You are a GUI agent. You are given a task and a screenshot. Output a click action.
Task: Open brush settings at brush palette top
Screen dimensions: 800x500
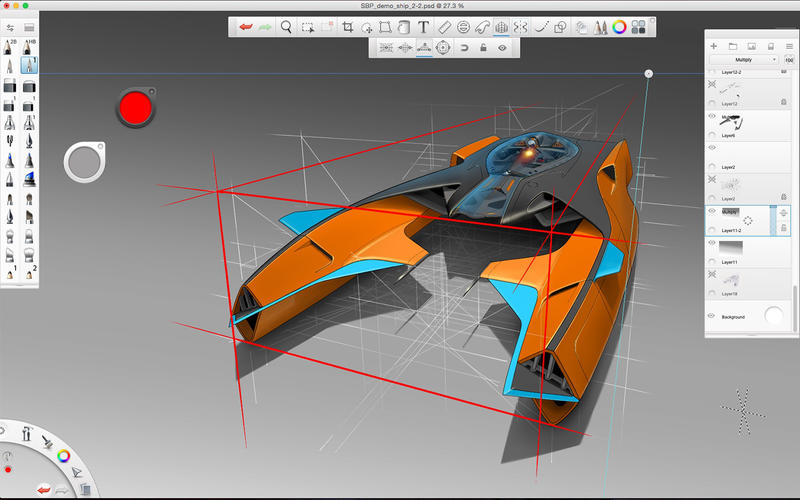(x=10, y=27)
